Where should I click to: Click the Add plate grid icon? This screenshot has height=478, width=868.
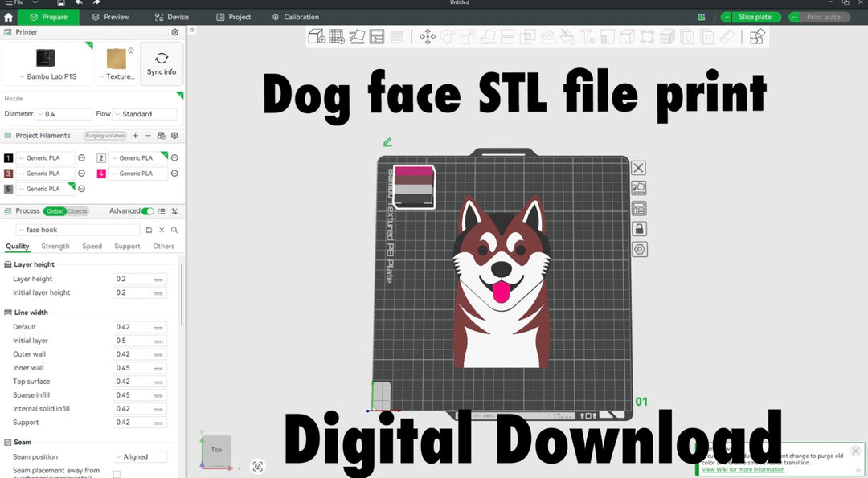[337, 36]
